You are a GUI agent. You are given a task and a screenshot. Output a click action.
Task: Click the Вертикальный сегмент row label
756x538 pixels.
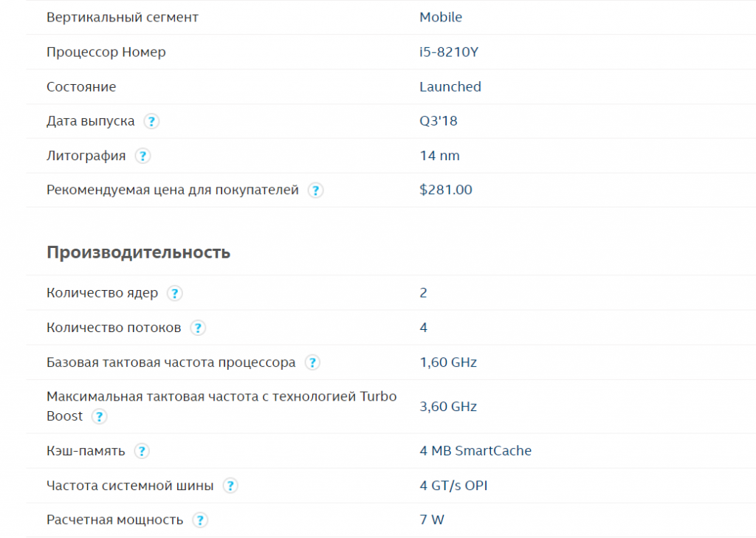click(122, 17)
